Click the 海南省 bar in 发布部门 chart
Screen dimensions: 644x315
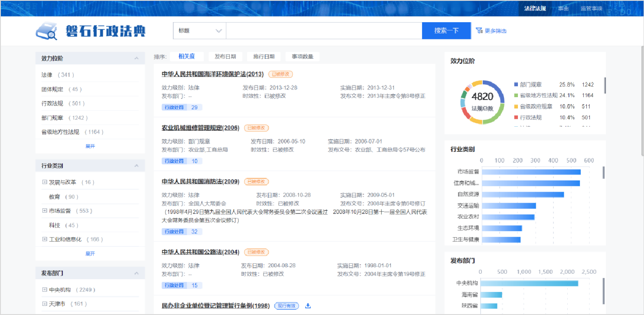coord(491,295)
